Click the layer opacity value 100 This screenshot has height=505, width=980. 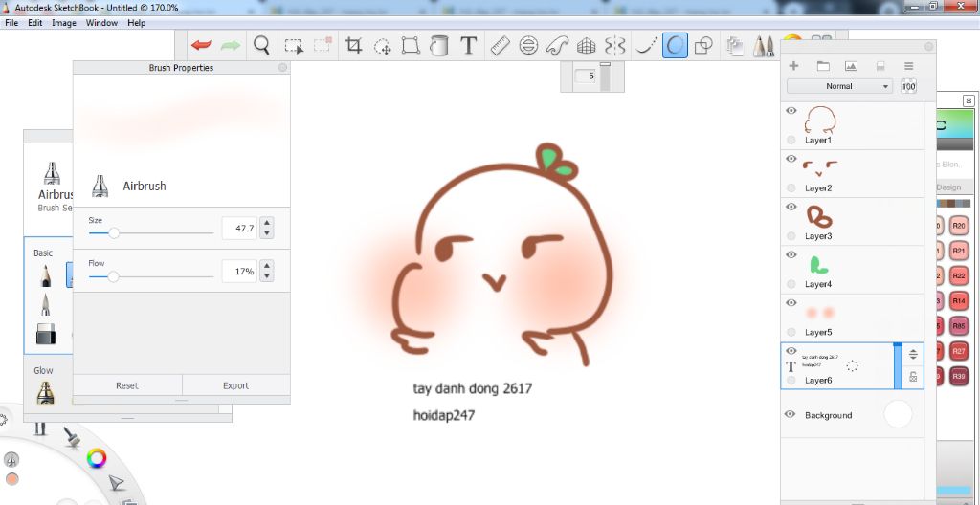(x=909, y=86)
